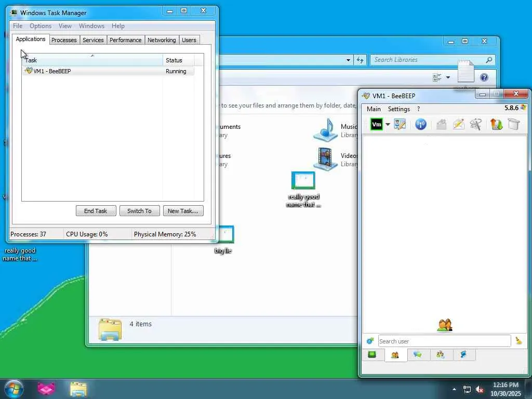Image resolution: width=532 pixels, height=399 pixels.
Task: Click the pink app icon on the taskbar
Action: pos(46,389)
